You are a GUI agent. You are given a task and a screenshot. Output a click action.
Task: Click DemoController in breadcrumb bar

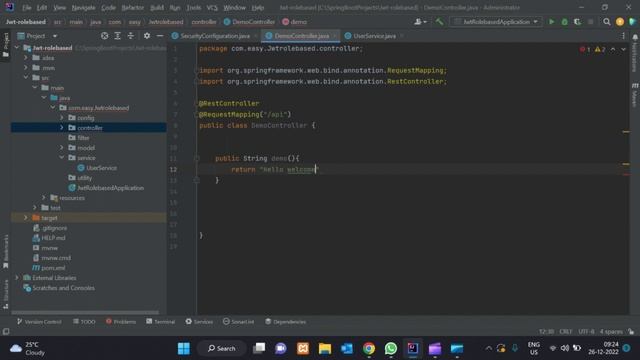click(250, 22)
